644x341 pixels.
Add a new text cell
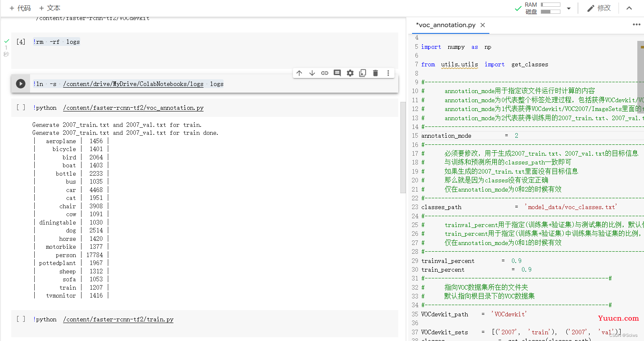pyautogui.click(x=50, y=8)
